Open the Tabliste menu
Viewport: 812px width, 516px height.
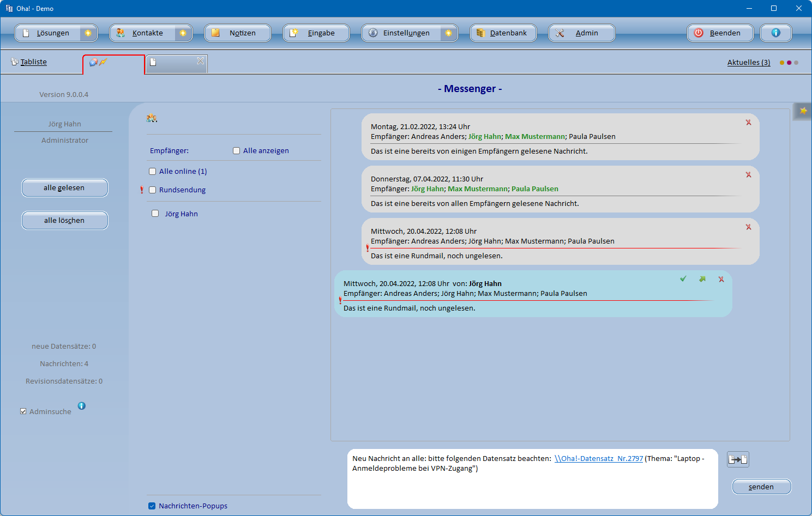33,62
